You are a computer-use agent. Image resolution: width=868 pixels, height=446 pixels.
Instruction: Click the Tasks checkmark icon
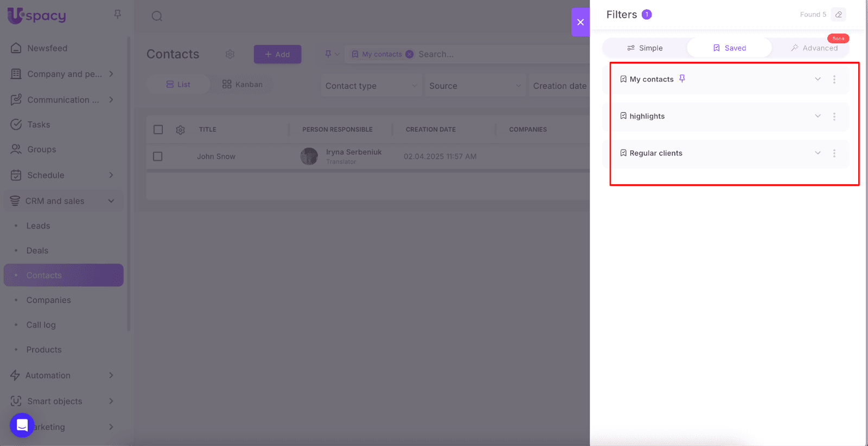point(16,124)
